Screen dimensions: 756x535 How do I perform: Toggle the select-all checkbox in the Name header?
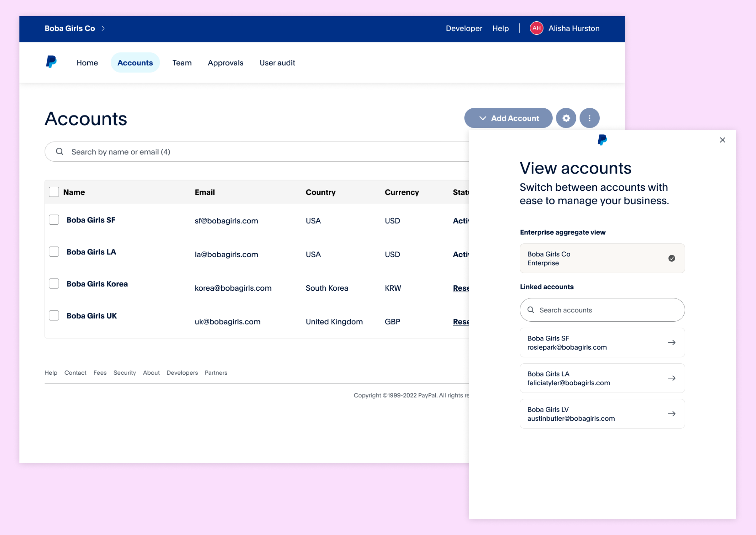pyautogui.click(x=54, y=192)
